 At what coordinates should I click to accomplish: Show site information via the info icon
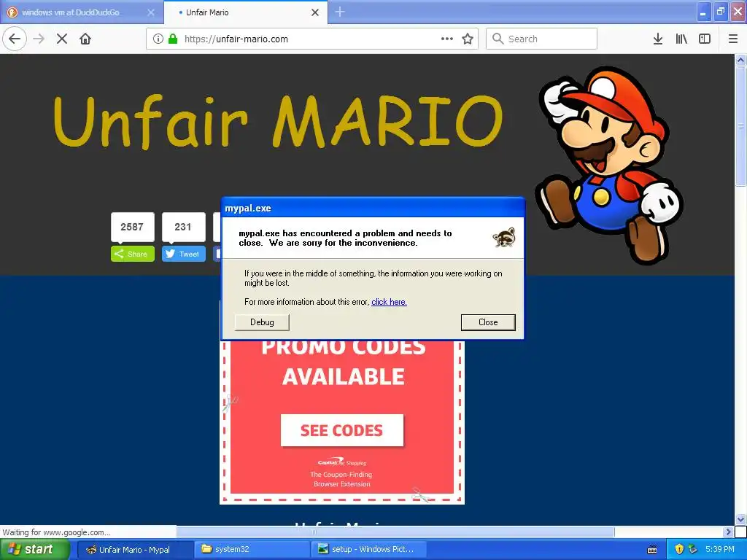tap(158, 39)
